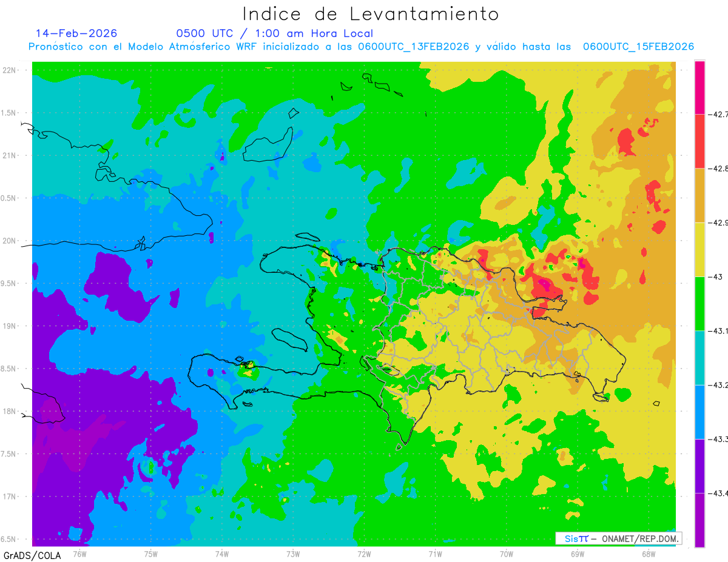Click the cyan color bar segment below -43.1
Viewport: 728px width, 562px height.
tap(699, 358)
